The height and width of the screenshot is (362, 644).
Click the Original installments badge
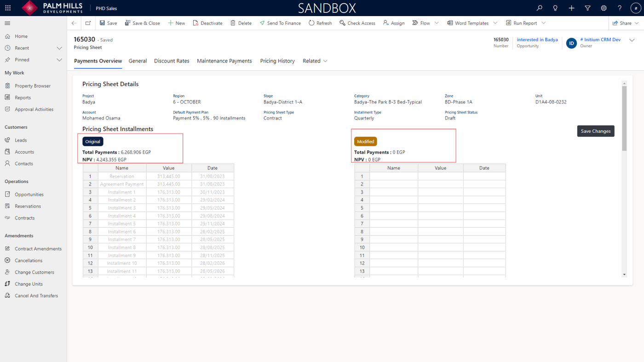92,142
